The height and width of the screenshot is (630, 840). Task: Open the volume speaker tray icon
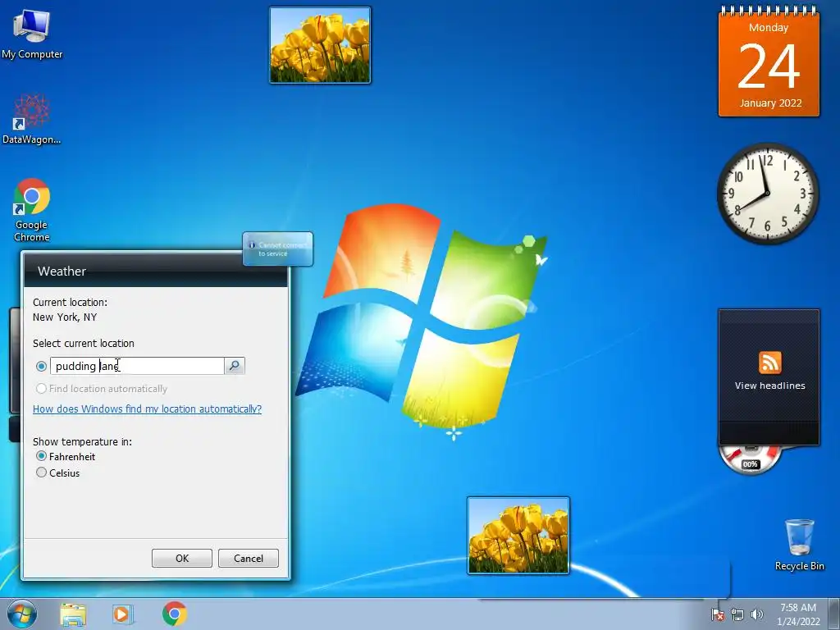[x=757, y=614]
